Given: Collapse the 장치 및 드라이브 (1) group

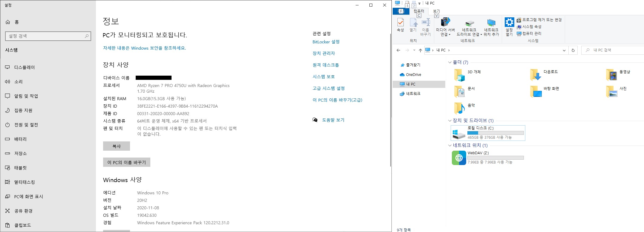Looking at the screenshot, I should 450,121.
